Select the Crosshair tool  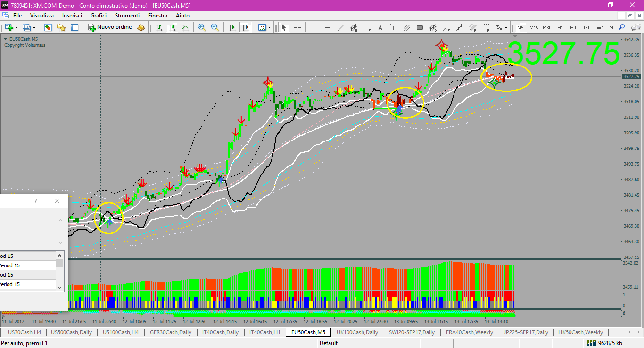click(x=297, y=27)
